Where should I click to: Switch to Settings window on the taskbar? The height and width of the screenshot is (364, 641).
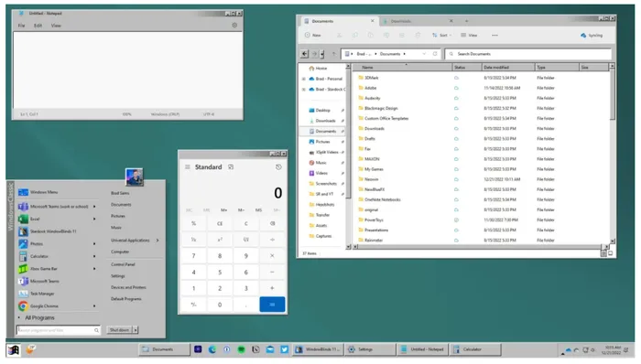(370, 349)
